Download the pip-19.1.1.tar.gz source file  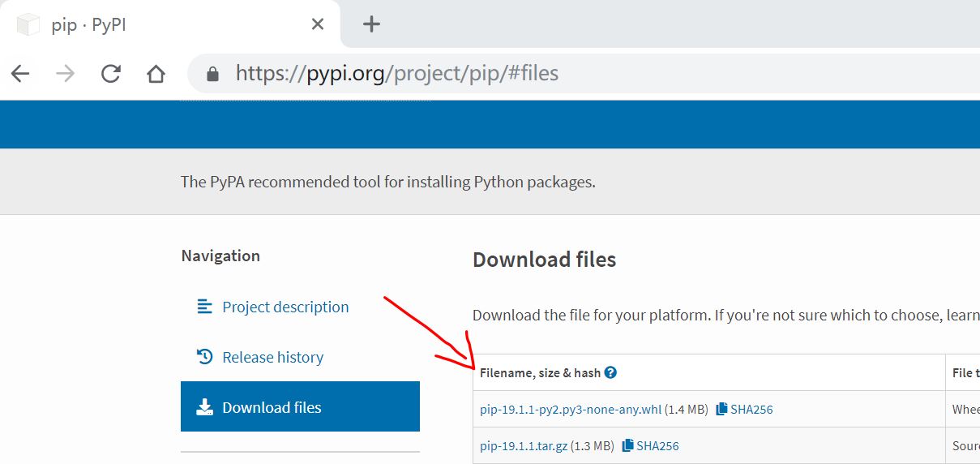tap(524, 446)
